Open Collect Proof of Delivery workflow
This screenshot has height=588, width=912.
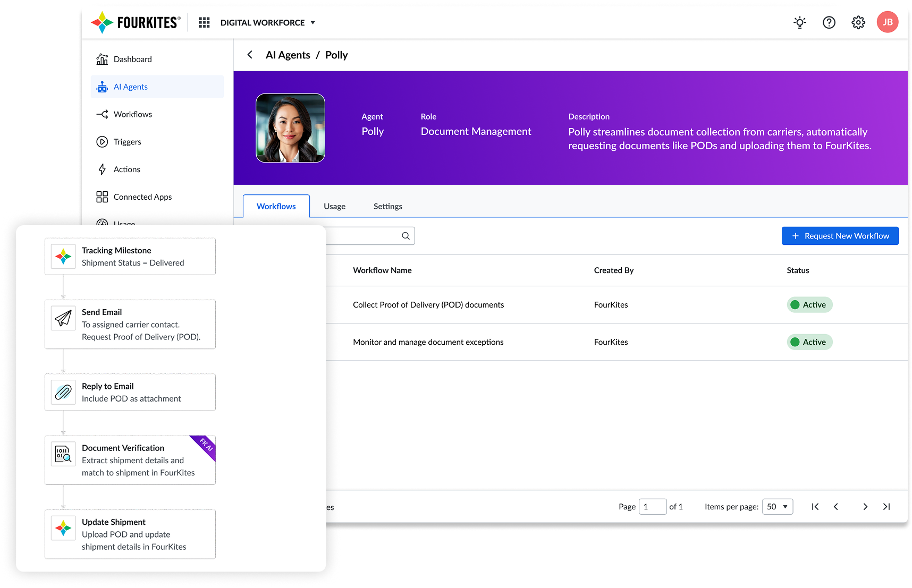tap(428, 305)
